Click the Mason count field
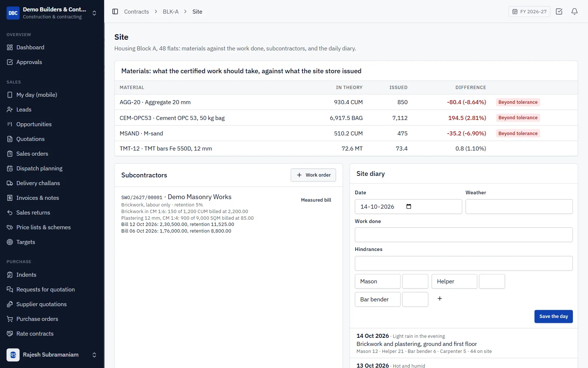 (415, 281)
